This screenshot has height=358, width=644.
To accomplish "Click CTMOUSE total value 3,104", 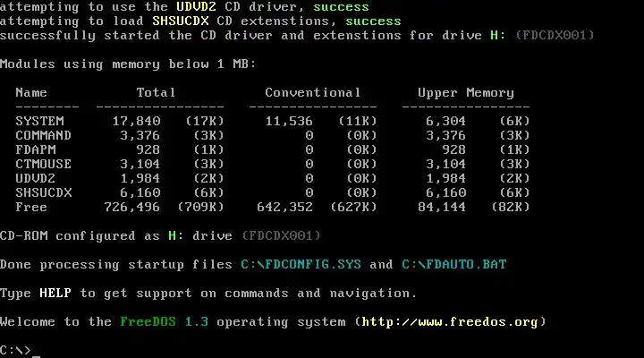I will tap(140, 165).
